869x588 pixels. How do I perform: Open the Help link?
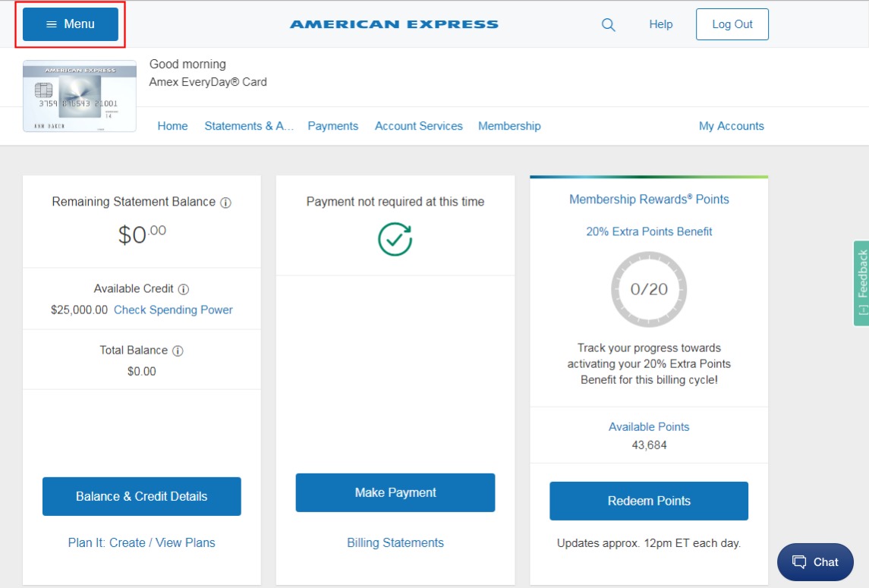pos(660,24)
